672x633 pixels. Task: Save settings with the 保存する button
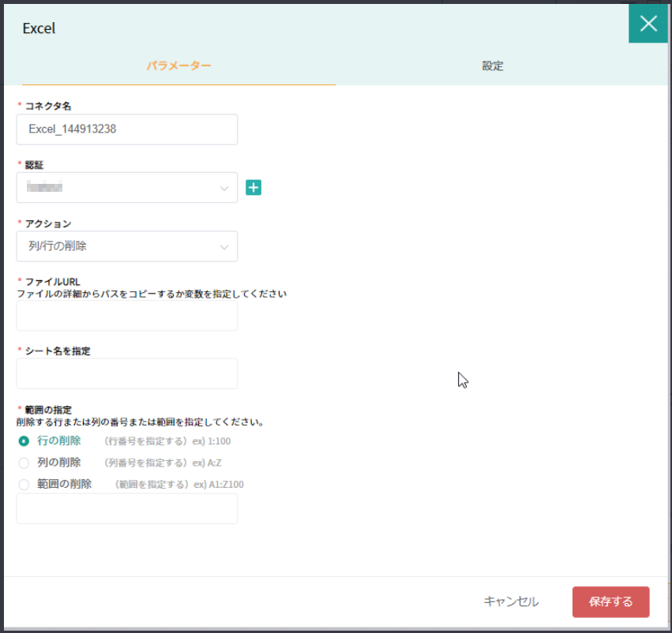point(610,601)
